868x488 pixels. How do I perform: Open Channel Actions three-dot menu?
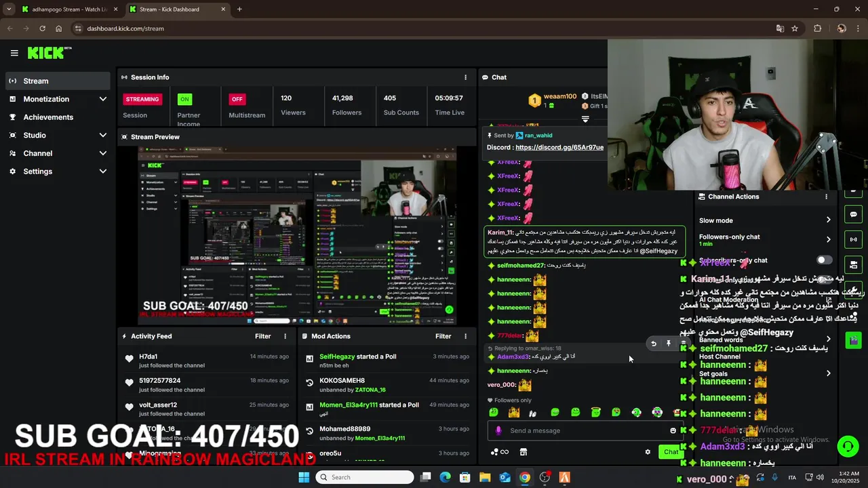point(826,197)
